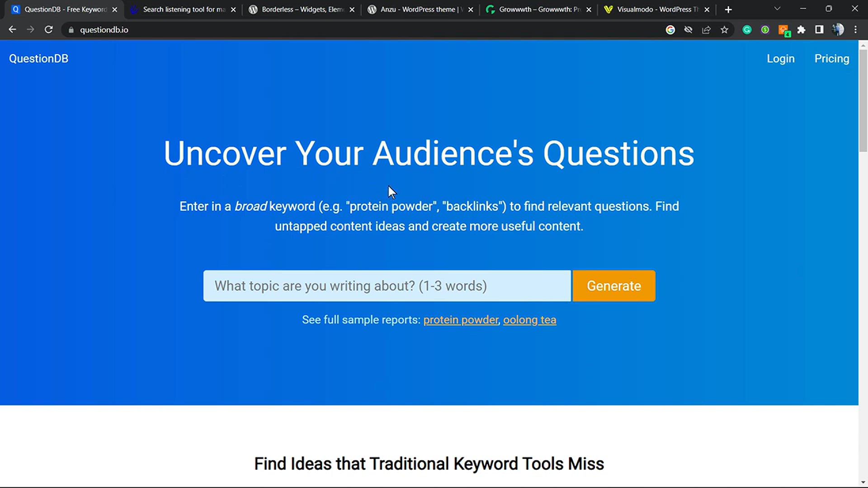Open a new browser tab
The image size is (868, 488).
pyautogui.click(x=728, y=9)
